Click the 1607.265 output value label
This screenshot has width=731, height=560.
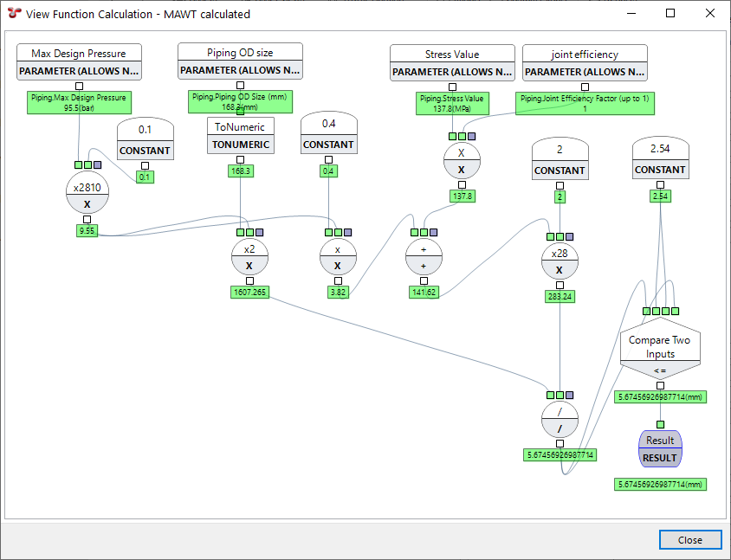(x=249, y=293)
